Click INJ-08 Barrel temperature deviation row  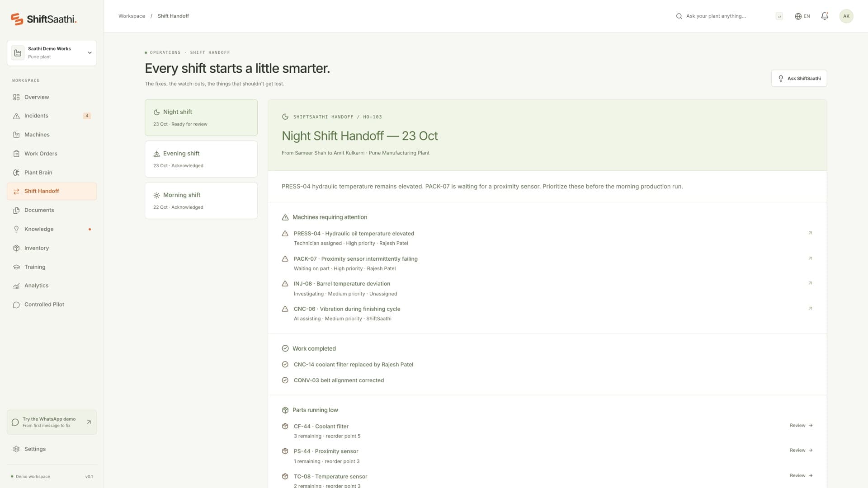click(547, 288)
